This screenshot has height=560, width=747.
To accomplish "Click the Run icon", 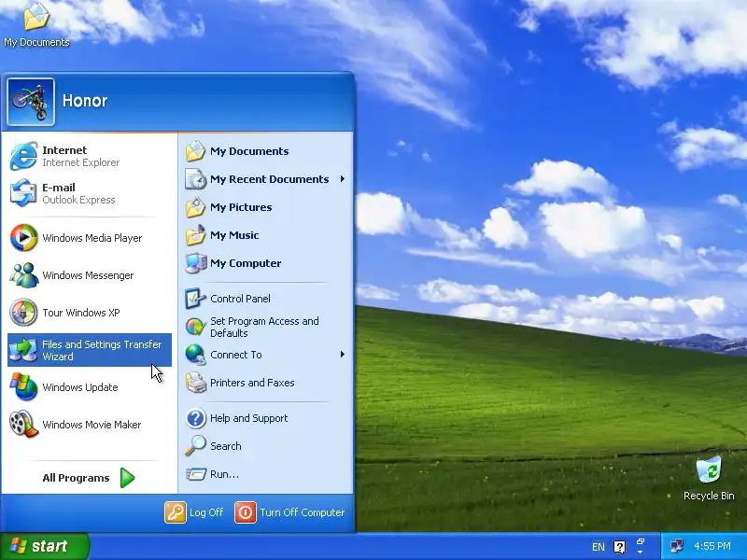I will tap(195, 474).
